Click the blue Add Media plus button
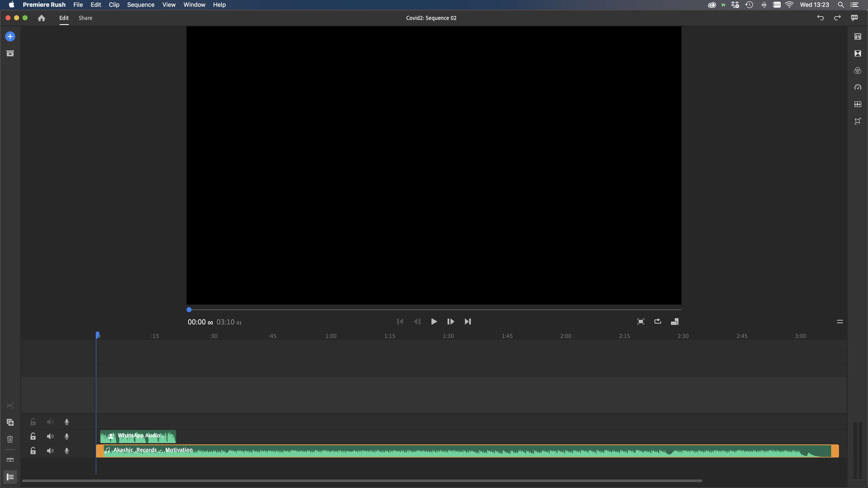 tap(10, 36)
